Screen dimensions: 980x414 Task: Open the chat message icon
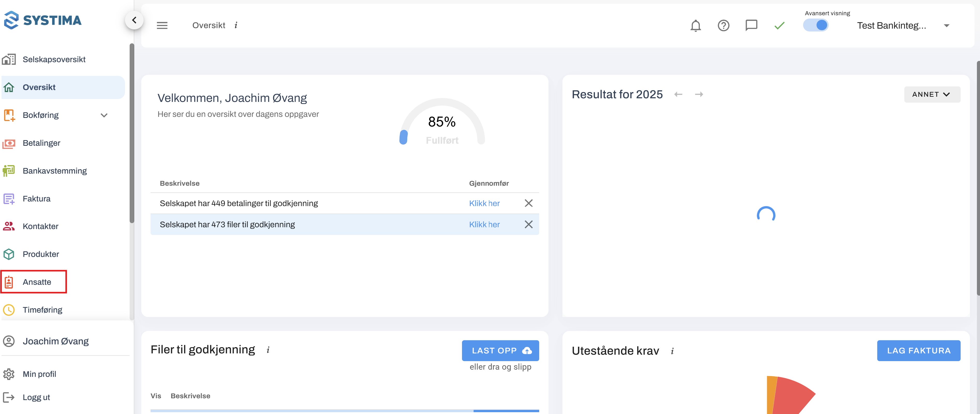pyautogui.click(x=751, y=26)
